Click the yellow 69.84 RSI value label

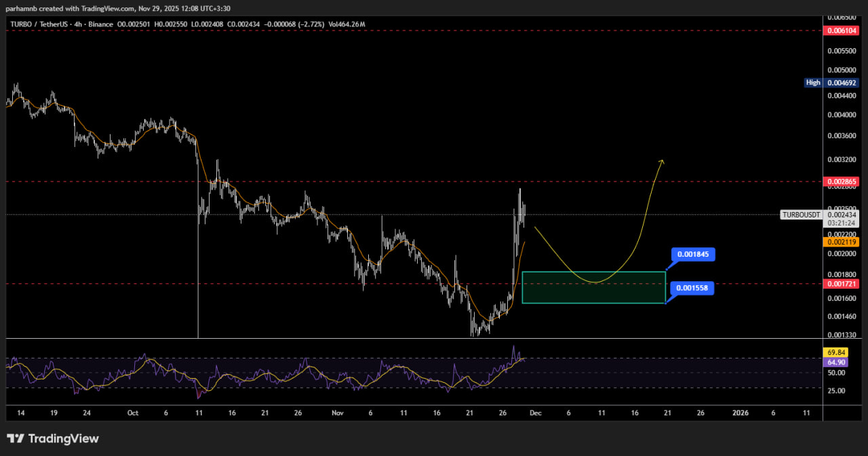(x=835, y=352)
